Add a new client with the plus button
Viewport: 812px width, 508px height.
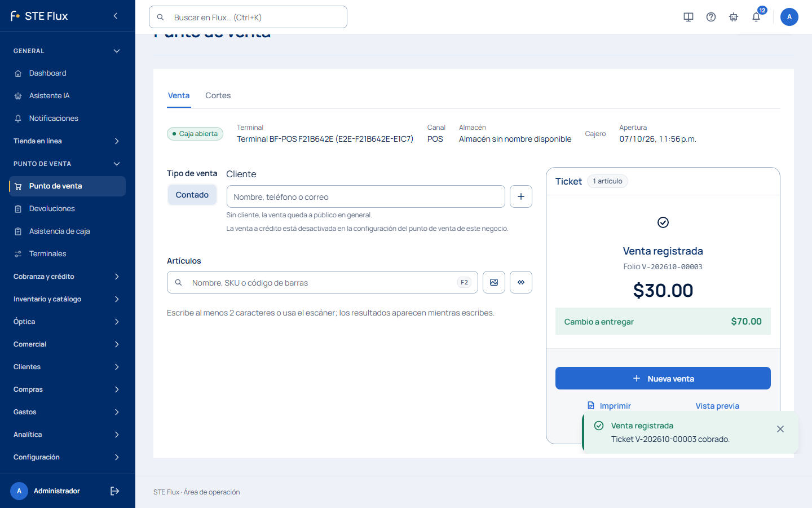click(x=521, y=196)
